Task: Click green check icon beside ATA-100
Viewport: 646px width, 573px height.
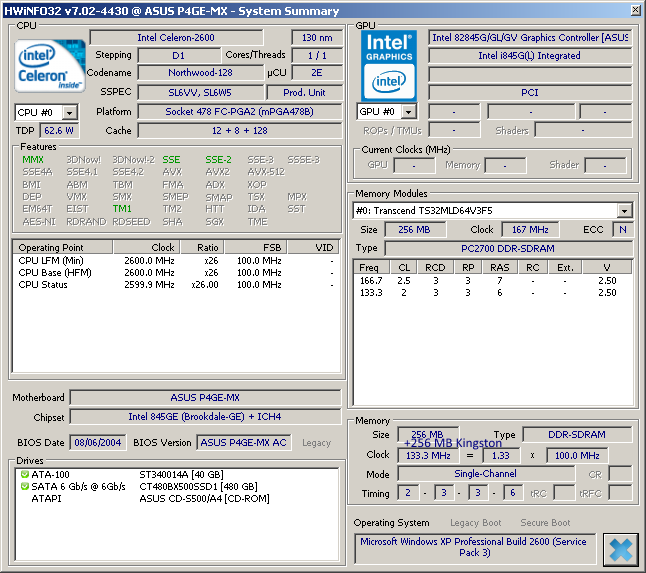Action: click(x=25, y=474)
